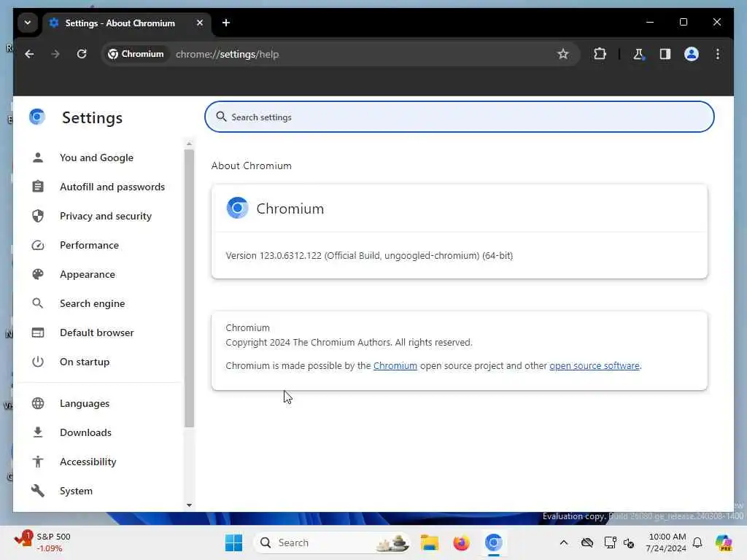Open System settings
This screenshot has height=560, width=747.
point(76,491)
